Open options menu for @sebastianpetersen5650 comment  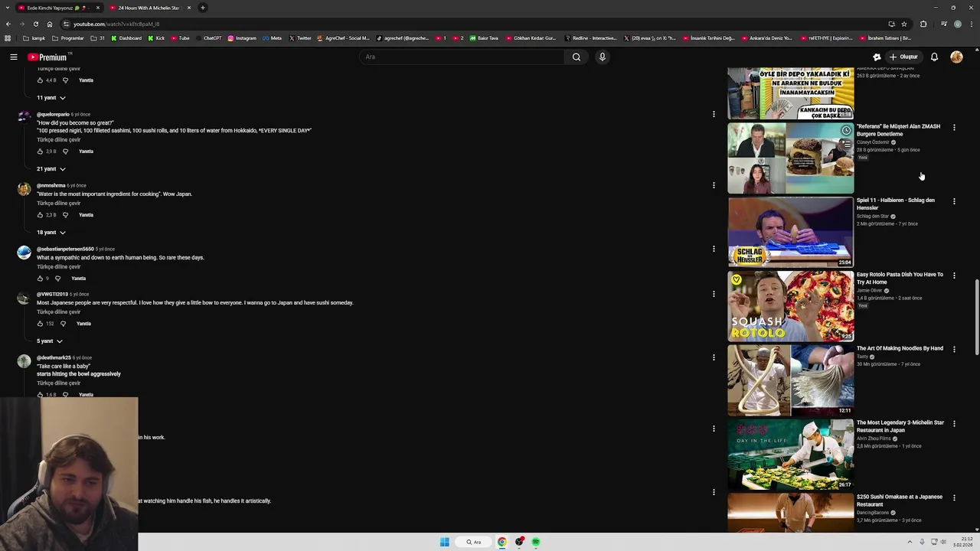click(714, 249)
